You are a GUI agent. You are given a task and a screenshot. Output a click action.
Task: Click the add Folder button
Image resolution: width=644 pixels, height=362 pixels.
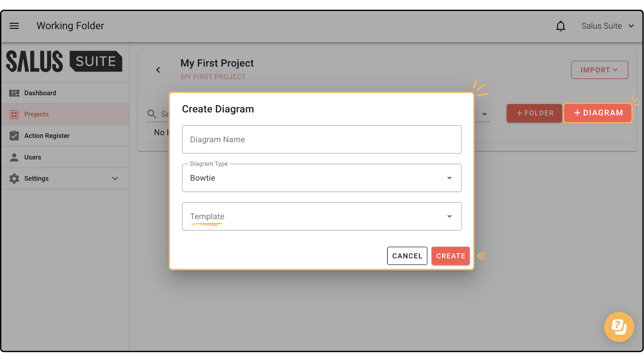(x=534, y=113)
